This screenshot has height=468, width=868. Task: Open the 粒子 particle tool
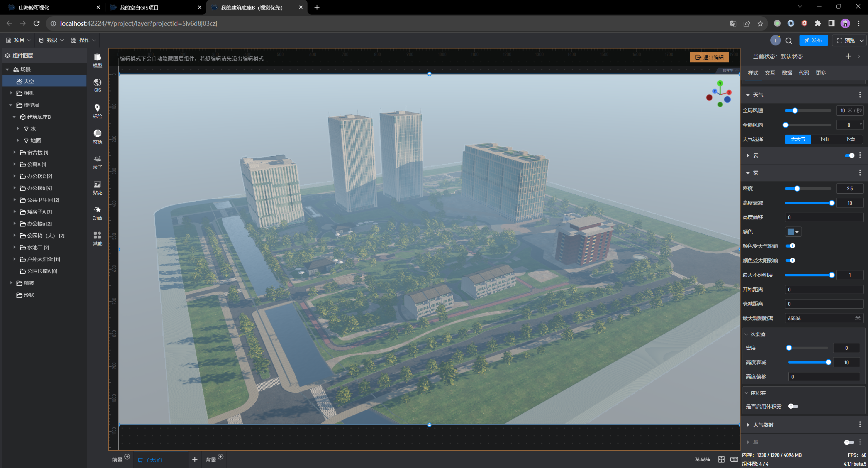tap(97, 162)
